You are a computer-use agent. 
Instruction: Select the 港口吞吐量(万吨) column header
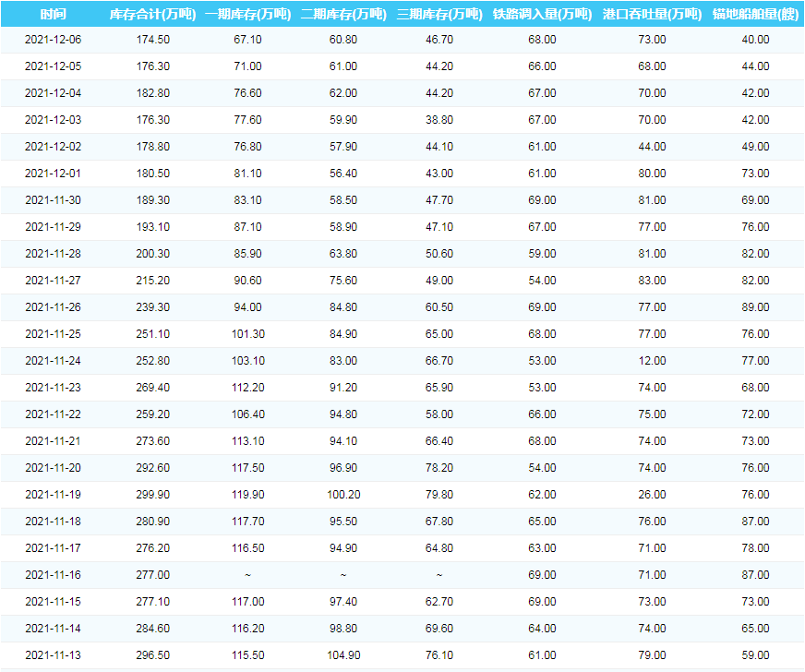pyautogui.click(x=652, y=14)
